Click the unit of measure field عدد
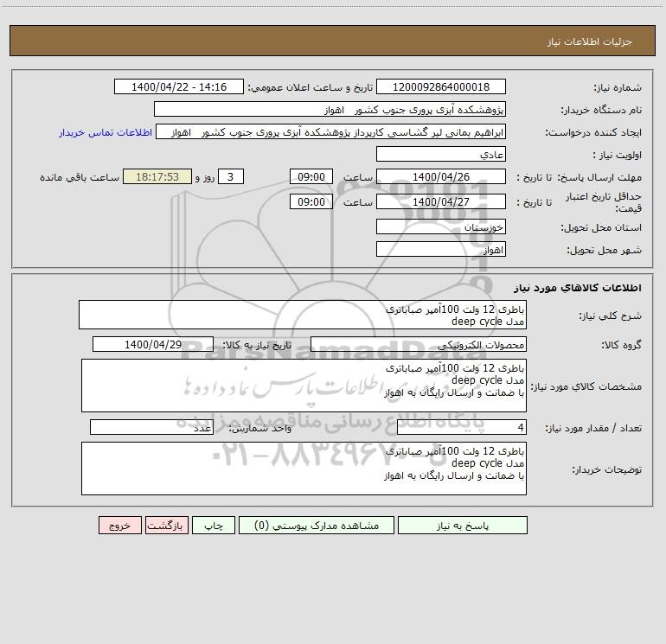Screen dimensions: 666x644 pyautogui.click(x=151, y=427)
